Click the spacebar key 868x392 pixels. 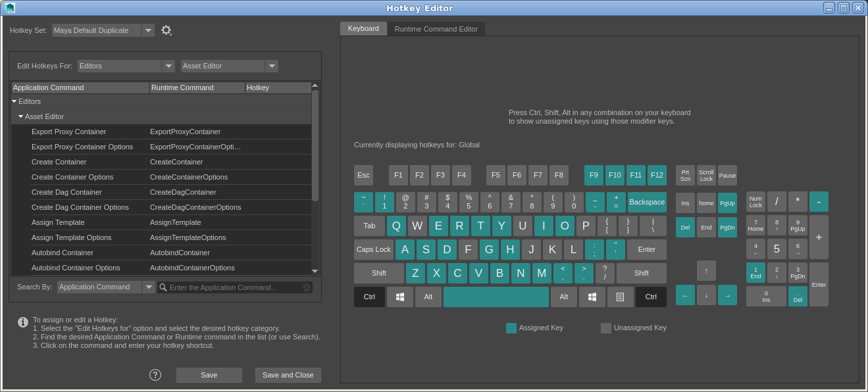tap(496, 297)
